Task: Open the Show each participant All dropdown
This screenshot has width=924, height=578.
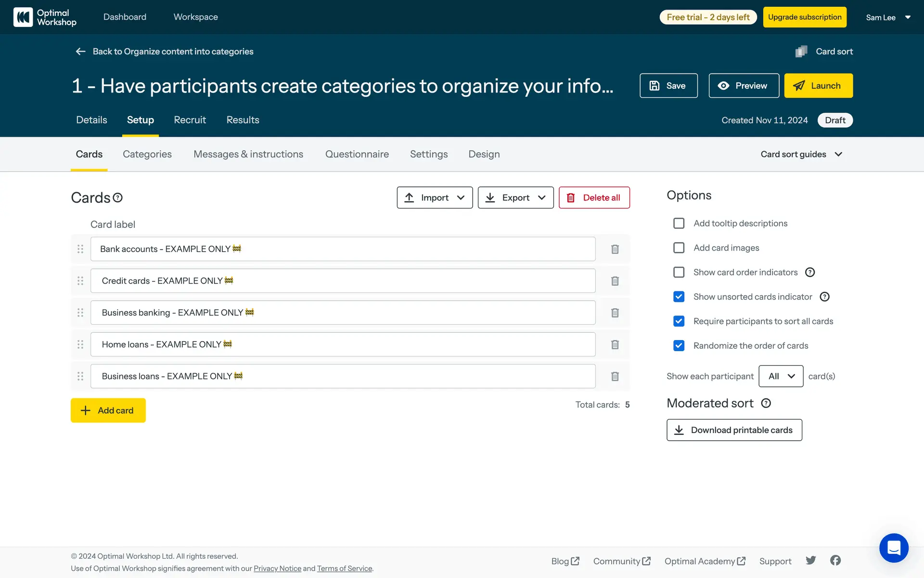Action: (x=781, y=376)
